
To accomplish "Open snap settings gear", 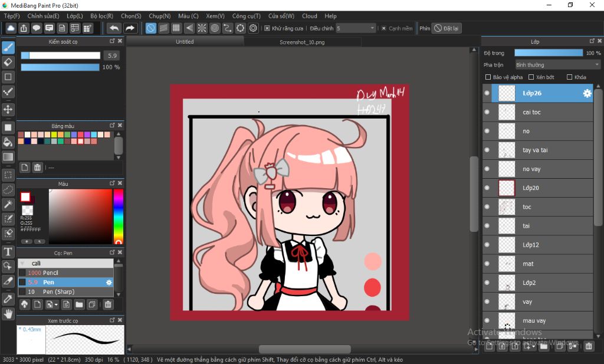I will [253, 28].
